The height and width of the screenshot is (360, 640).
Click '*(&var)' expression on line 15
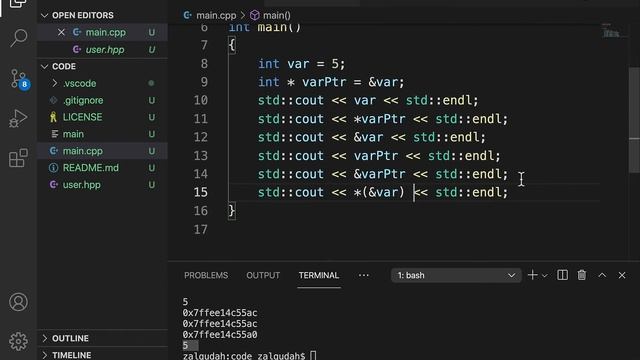pos(379,192)
